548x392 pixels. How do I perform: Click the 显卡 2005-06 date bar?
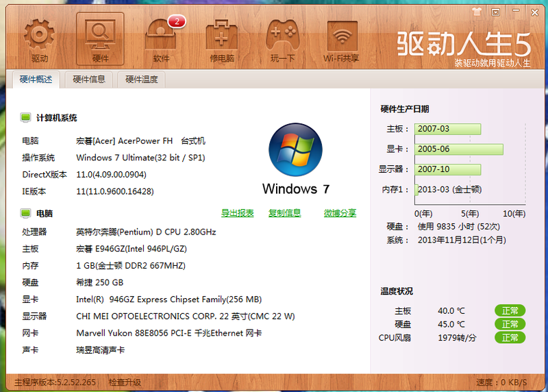[x=459, y=149]
